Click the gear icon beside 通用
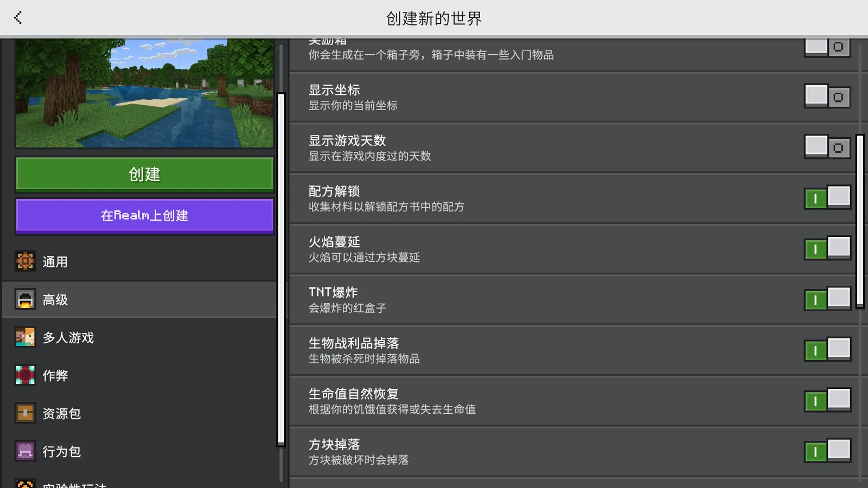 (25, 261)
